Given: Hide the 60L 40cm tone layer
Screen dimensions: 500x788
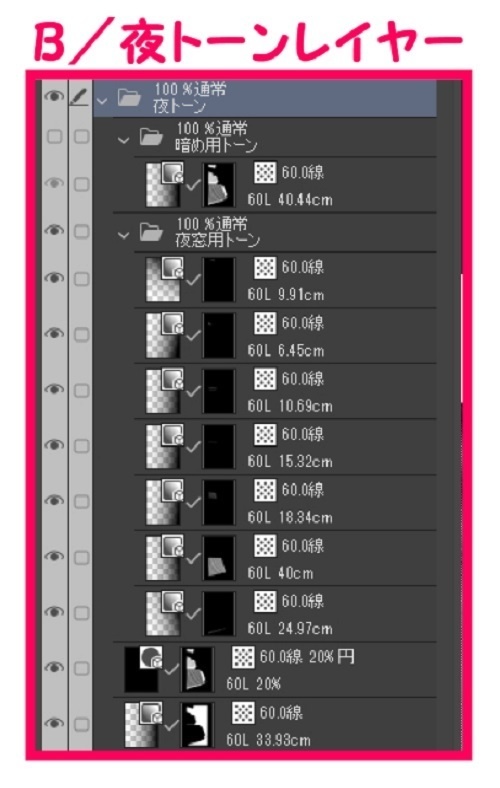Looking at the screenshot, I should click(54, 556).
